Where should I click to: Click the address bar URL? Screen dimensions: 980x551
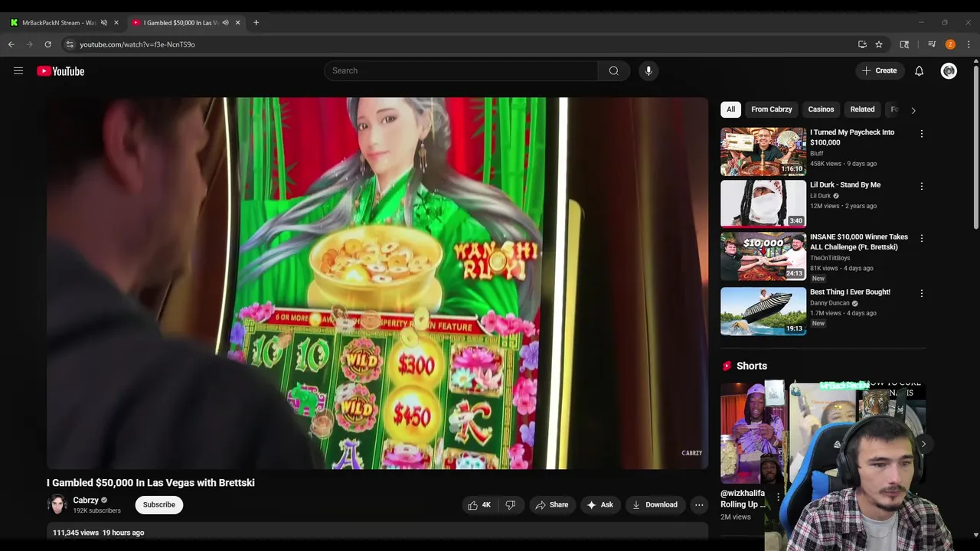(x=138, y=44)
